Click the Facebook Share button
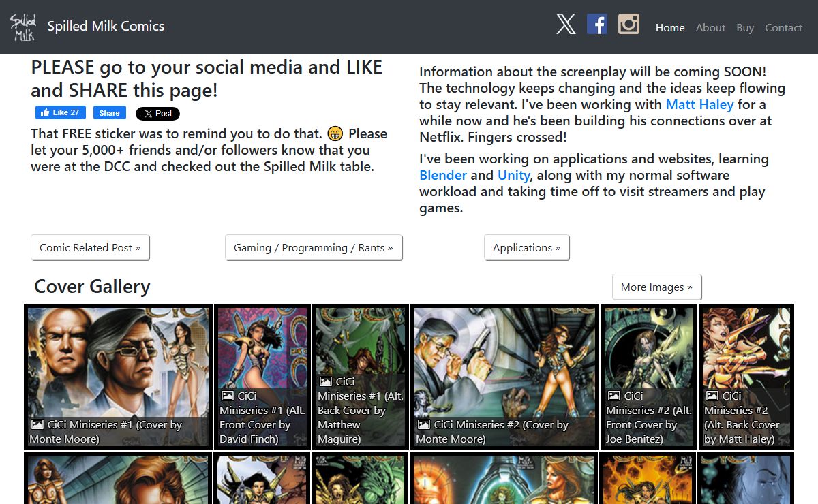The height and width of the screenshot is (504, 818). (x=109, y=113)
